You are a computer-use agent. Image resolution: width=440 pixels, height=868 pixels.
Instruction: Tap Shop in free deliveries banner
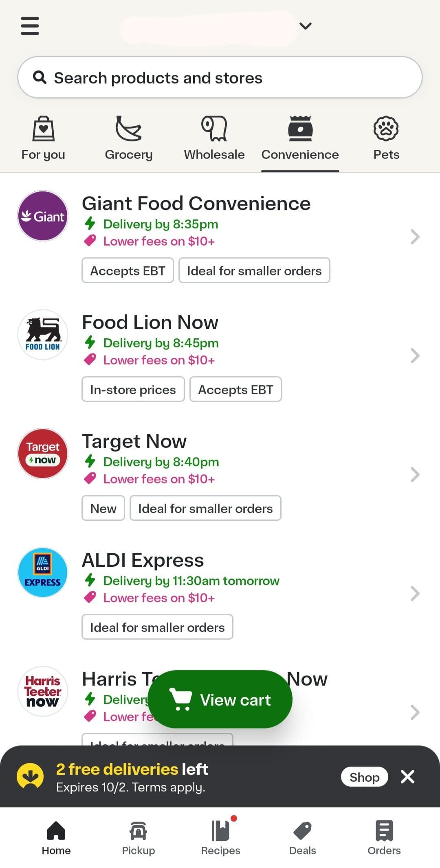point(364,777)
